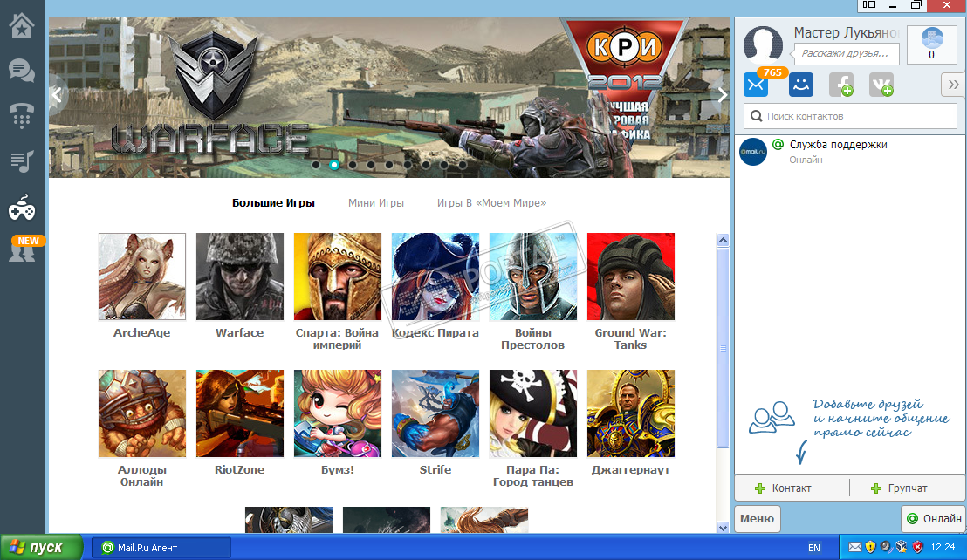
Task: Open RiotZone game thumbnail
Action: pos(240,413)
